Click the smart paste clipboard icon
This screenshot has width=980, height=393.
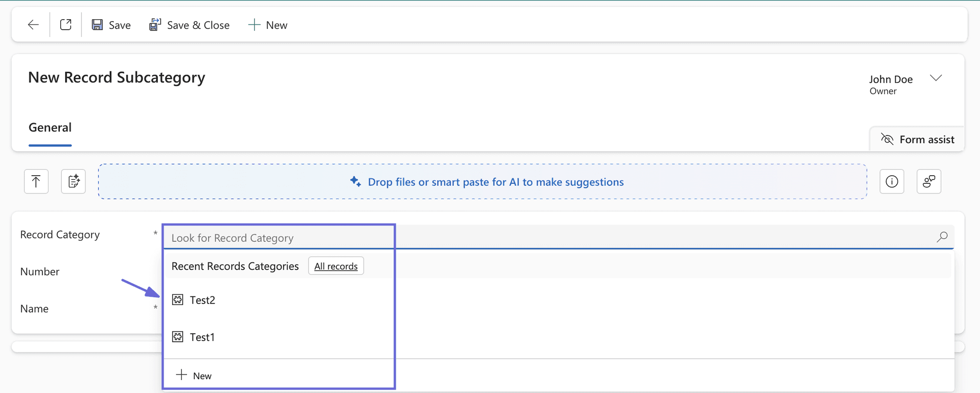tap(73, 181)
